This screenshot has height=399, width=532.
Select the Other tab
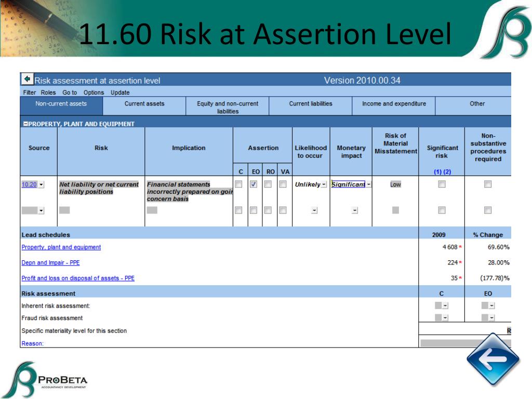point(473,106)
